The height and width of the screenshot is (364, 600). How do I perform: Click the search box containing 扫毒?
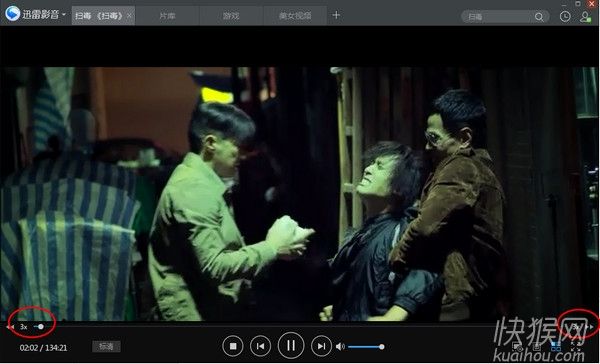click(x=505, y=16)
